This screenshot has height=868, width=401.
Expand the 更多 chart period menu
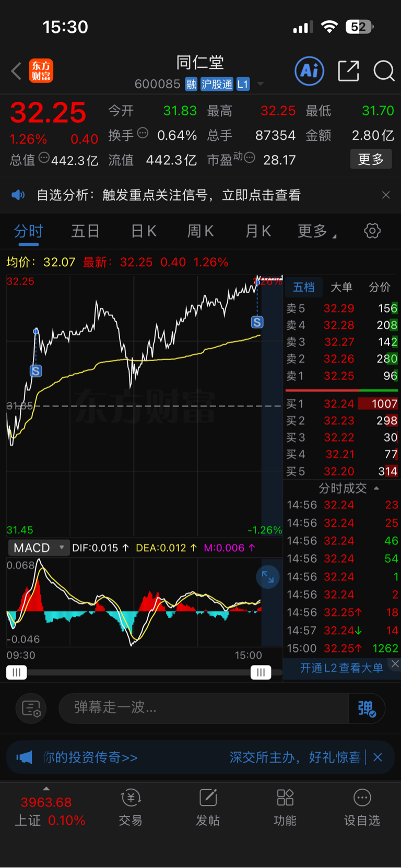click(316, 231)
